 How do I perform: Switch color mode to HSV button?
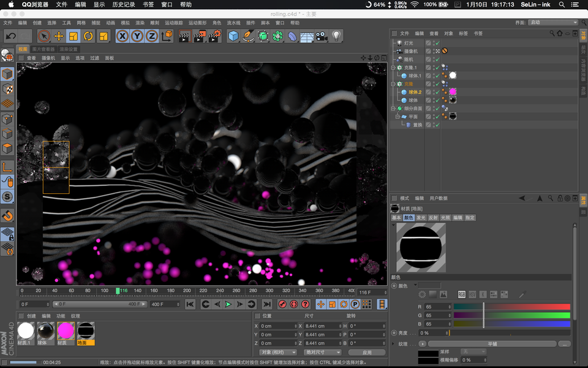(472, 295)
